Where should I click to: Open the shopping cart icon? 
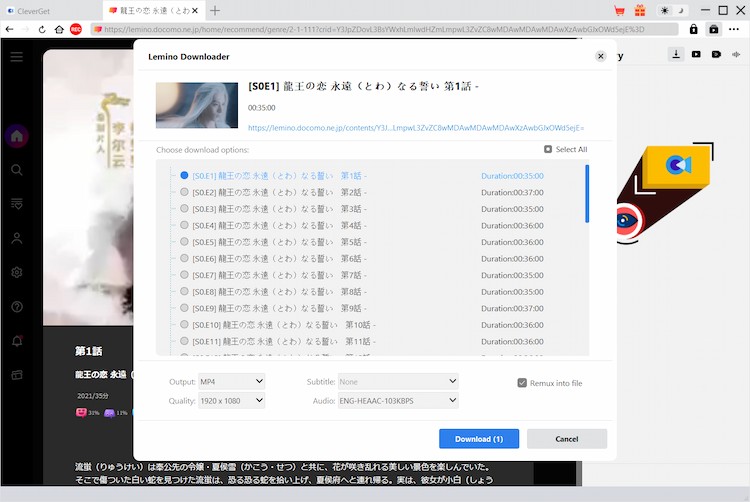tap(619, 10)
